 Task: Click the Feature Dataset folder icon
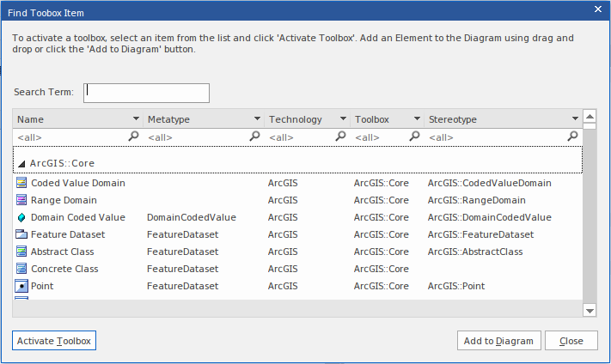21,234
